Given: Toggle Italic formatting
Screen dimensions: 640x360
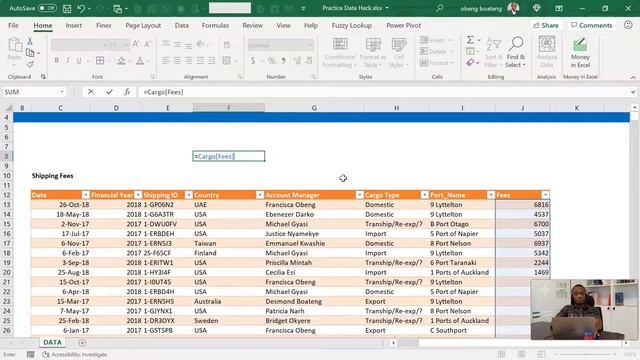Looking at the screenshot, I should [x=67, y=61].
